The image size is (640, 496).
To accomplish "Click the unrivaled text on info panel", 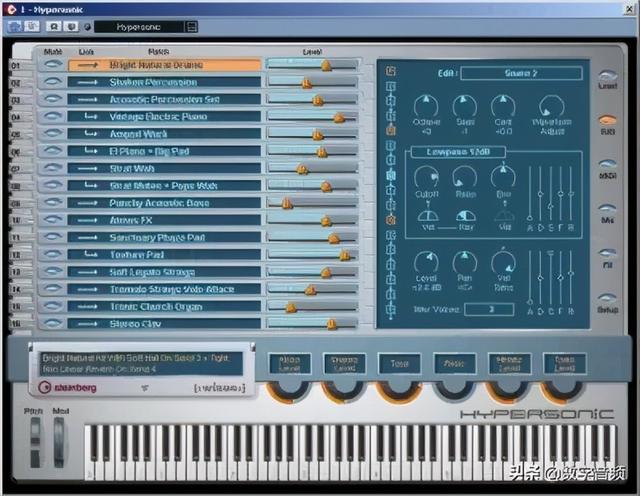I will pos(220,388).
